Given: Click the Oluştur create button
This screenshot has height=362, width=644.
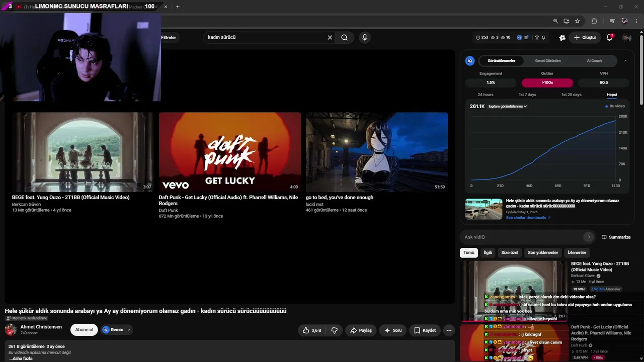Looking at the screenshot, I should pyautogui.click(x=585, y=37).
